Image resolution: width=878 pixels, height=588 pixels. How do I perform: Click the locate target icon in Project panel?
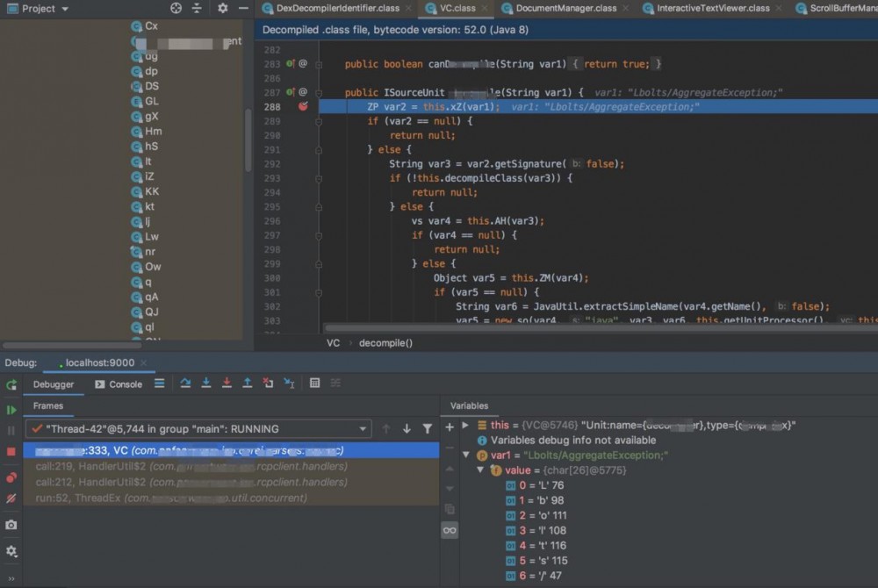[176, 8]
